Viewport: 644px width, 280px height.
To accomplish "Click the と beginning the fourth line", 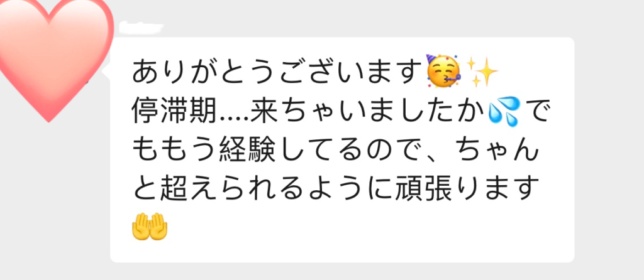I will tap(145, 189).
